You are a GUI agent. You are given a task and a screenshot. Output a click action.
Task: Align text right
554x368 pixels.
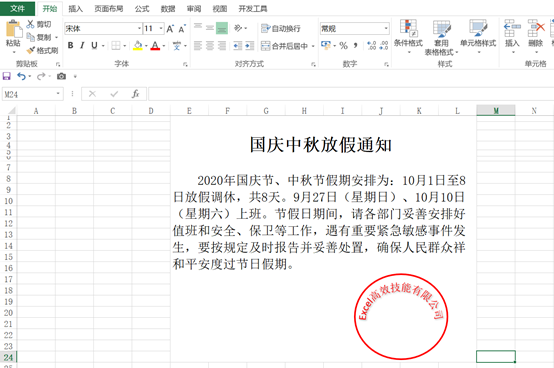coord(222,46)
